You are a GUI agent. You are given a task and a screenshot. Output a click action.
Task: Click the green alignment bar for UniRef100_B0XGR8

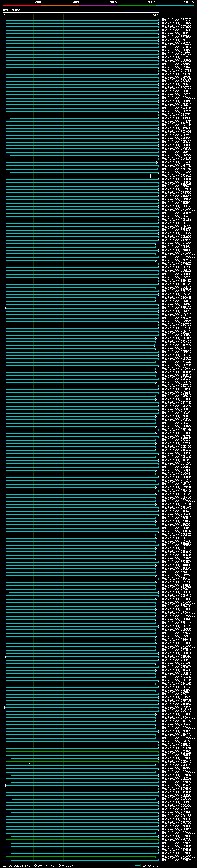[x=82, y=752]
